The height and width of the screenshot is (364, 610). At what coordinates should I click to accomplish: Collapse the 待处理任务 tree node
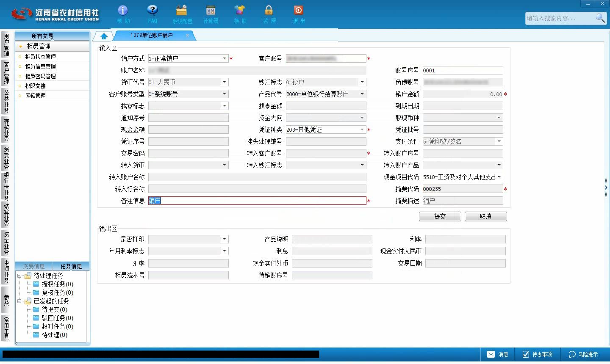click(19, 276)
